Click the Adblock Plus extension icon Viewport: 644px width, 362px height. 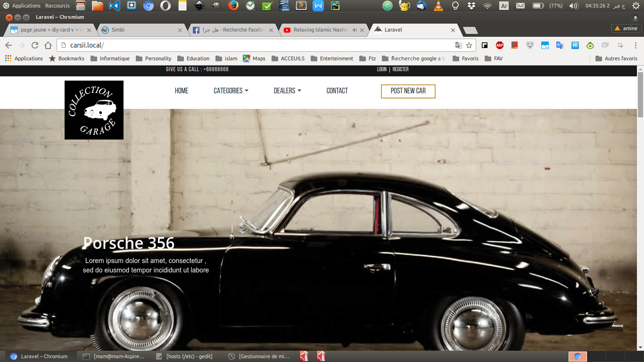(x=499, y=45)
